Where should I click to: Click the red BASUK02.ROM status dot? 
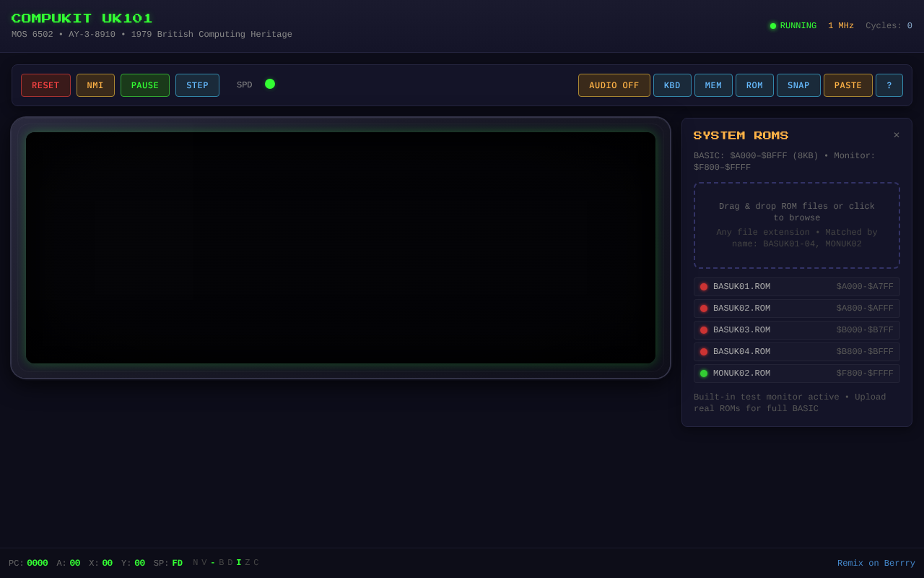tap(704, 309)
